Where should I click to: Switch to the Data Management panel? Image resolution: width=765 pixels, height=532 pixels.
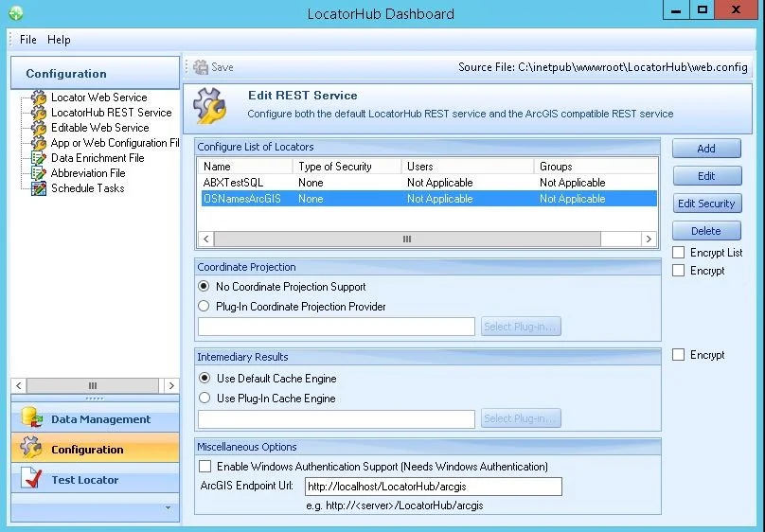click(95, 418)
